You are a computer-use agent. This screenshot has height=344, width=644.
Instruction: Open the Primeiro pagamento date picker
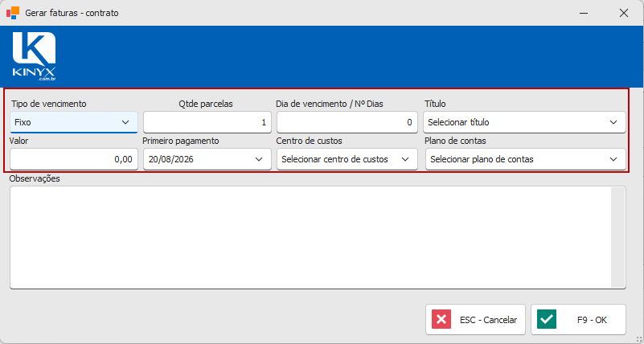click(207, 159)
